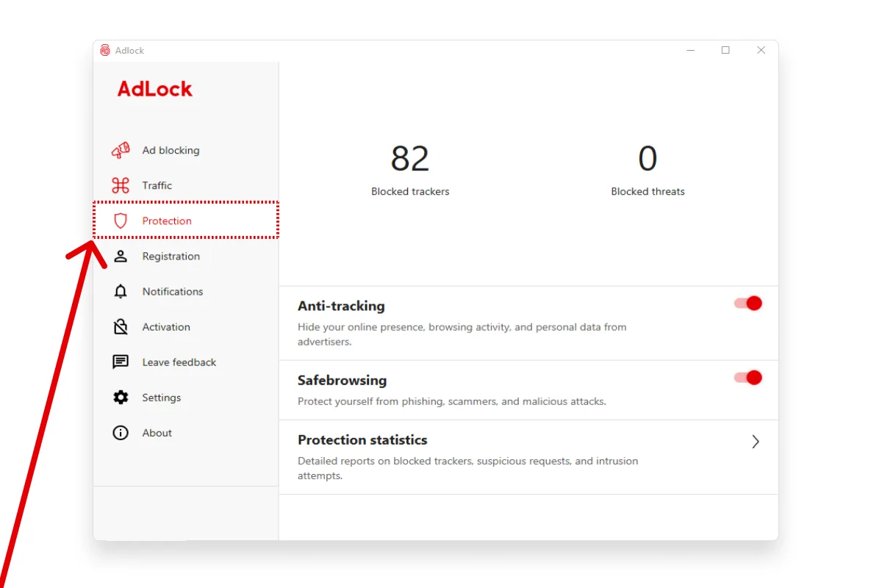Click the Anti-tracking heading
The image size is (882, 588).
341,306
